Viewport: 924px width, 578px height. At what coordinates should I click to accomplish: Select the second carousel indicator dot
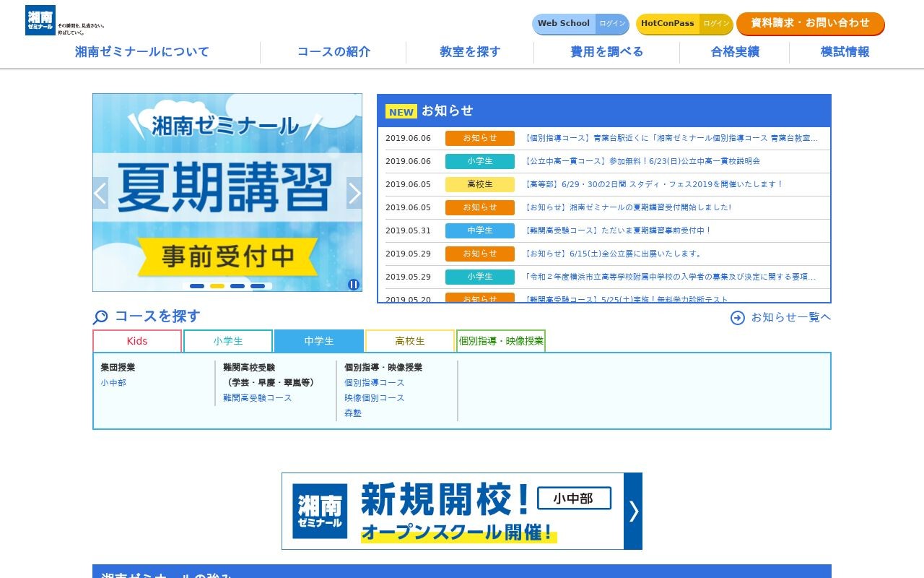(x=217, y=286)
